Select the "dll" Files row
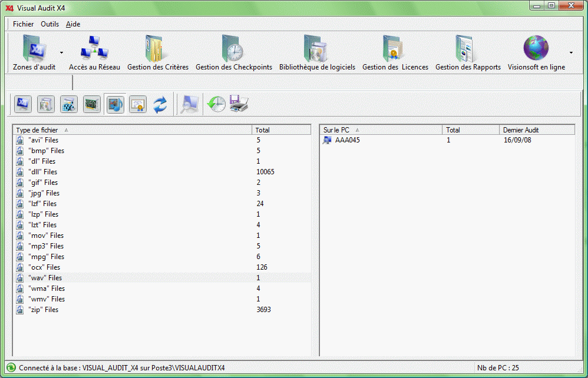The image size is (588, 378). (162, 172)
